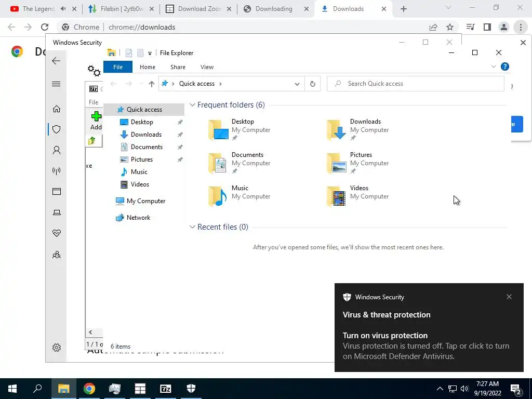
Task: Open the Share ribbon tab
Action: coord(178,67)
